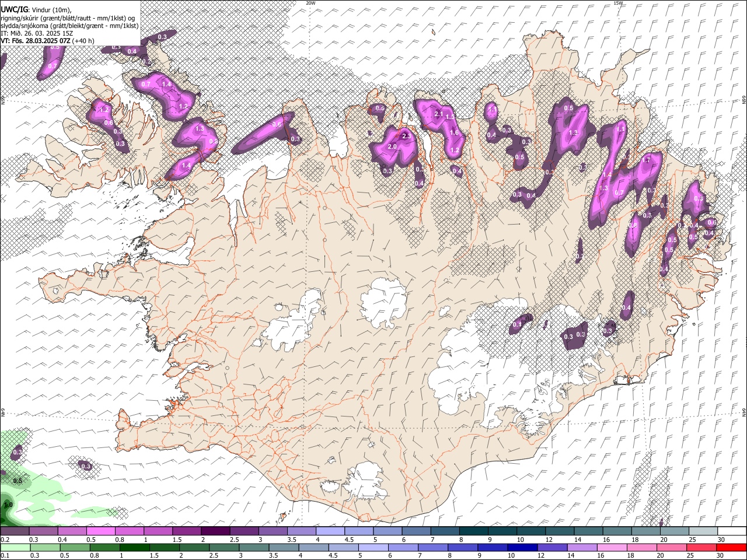The width and height of the screenshot is (747, 560).
Task: Pick the bright red rain swatch after 30
Action: click(731, 547)
